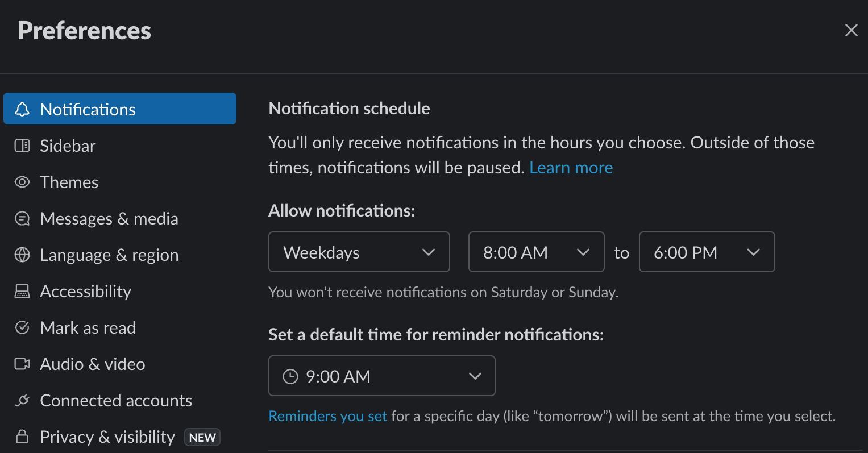Click the Mark as read checkmark icon
The image size is (868, 453).
22,327
